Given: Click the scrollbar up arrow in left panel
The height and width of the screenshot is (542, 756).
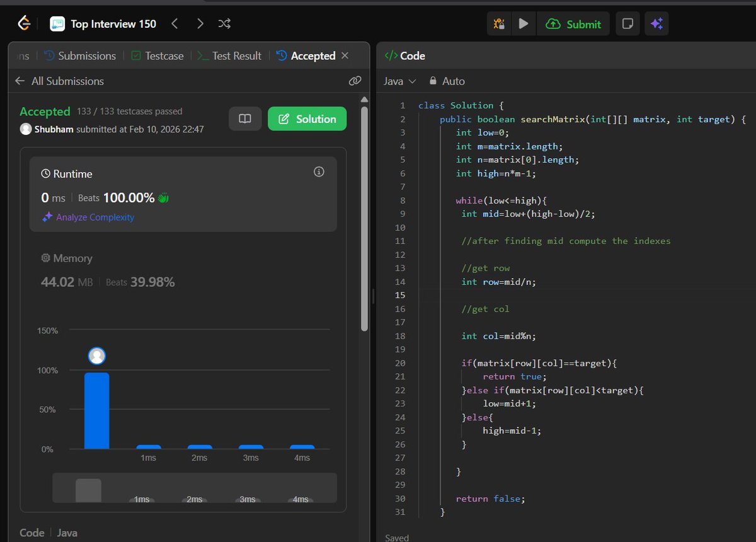Looking at the screenshot, I should (364, 99).
